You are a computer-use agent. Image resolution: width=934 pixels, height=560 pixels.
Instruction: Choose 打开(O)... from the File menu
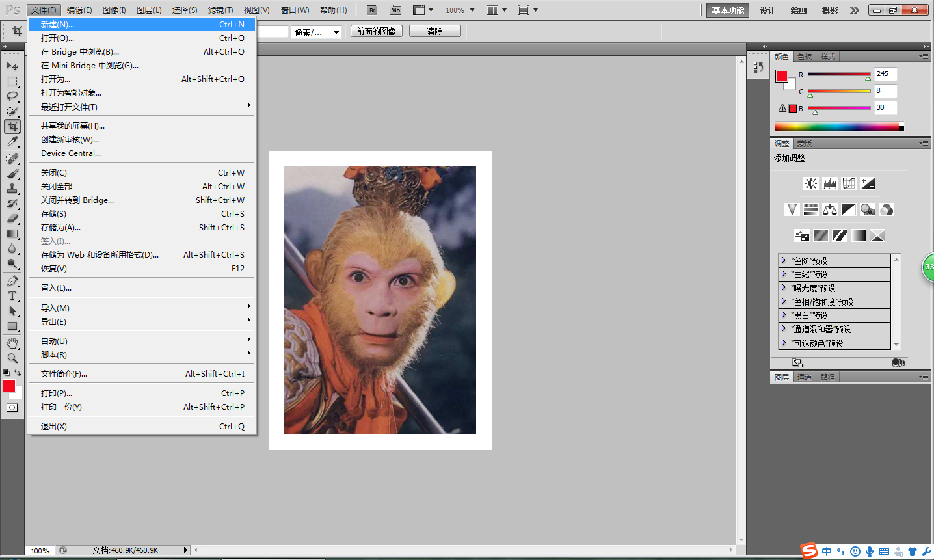coord(142,38)
